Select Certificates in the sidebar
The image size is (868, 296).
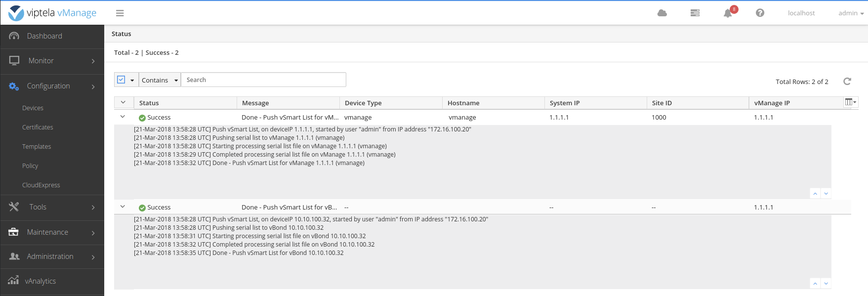coord(38,127)
